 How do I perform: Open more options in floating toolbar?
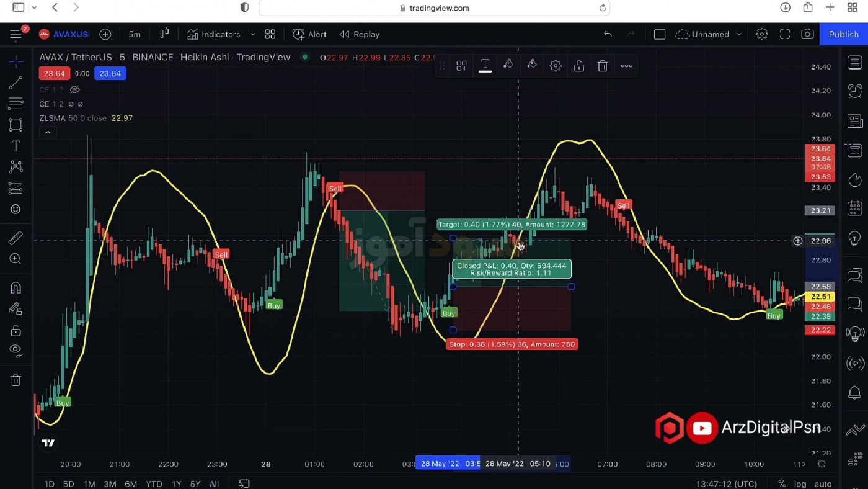(x=626, y=66)
